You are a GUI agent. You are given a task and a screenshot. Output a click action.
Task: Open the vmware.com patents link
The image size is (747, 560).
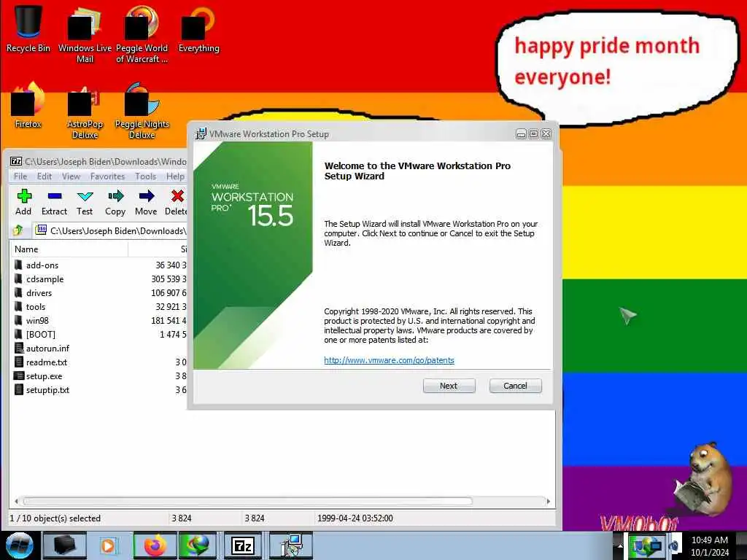pyautogui.click(x=390, y=360)
